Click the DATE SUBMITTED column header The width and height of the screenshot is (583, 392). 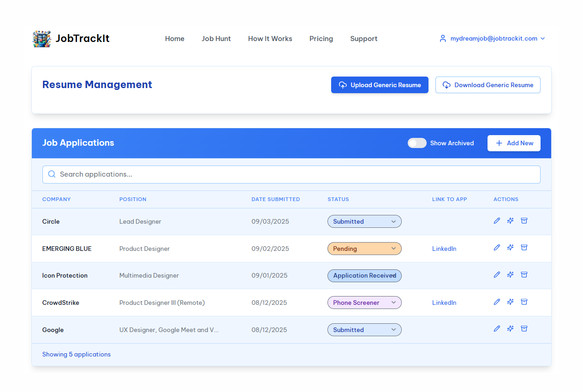pyautogui.click(x=276, y=199)
